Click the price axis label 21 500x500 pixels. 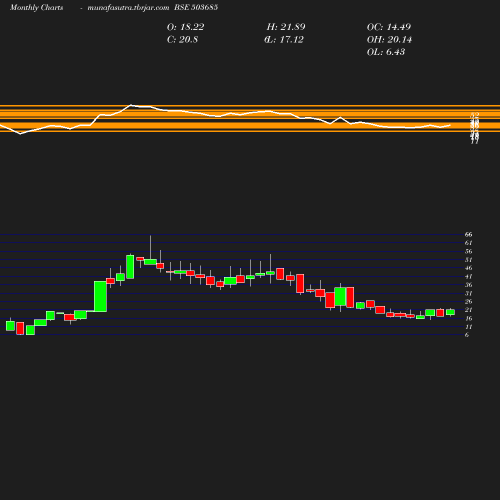pyautogui.click(x=468, y=310)
